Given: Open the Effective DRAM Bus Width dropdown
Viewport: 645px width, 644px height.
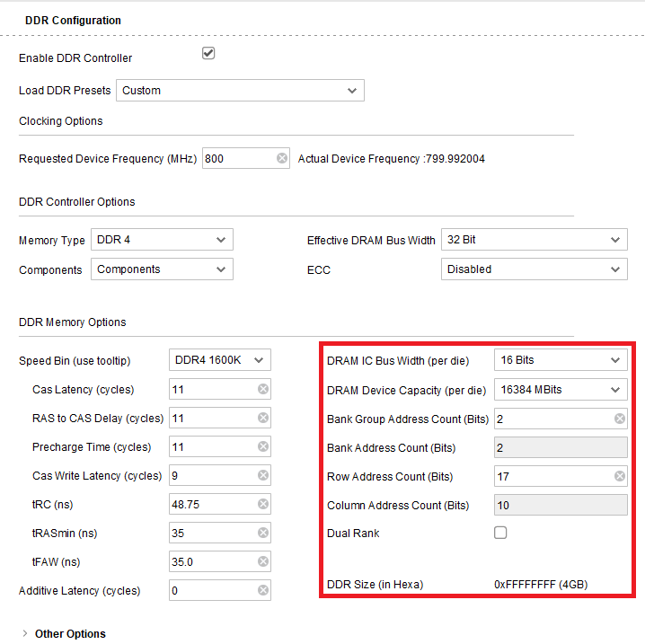Looking at the screenshot, I should coord(535,239).
